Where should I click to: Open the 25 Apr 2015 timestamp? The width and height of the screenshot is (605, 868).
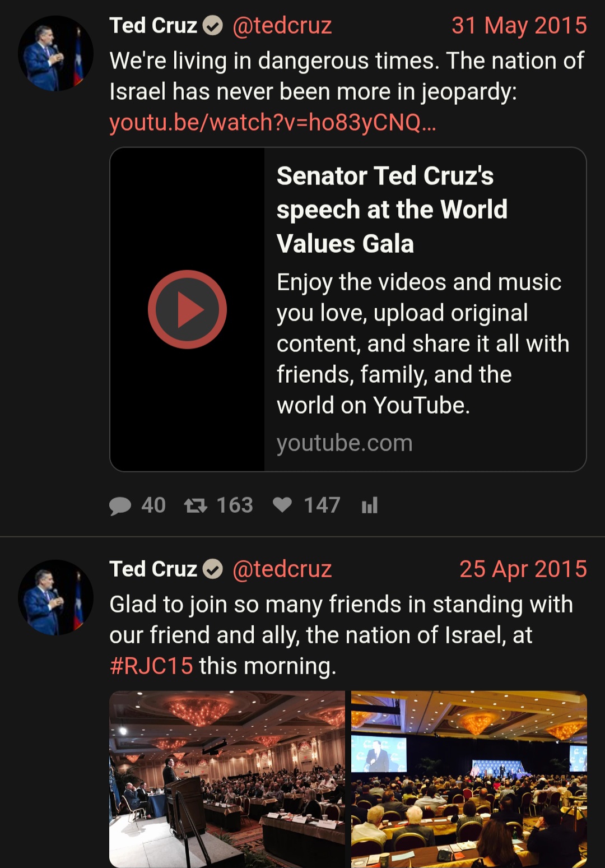tap(523, 569)
